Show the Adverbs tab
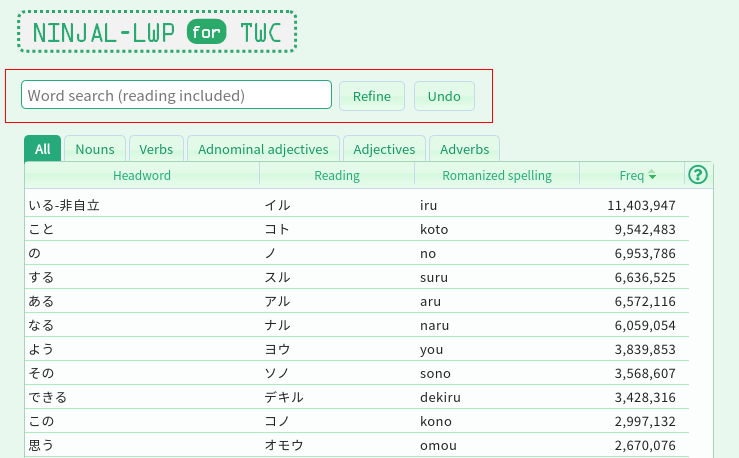739x458 pixels. 464,149
